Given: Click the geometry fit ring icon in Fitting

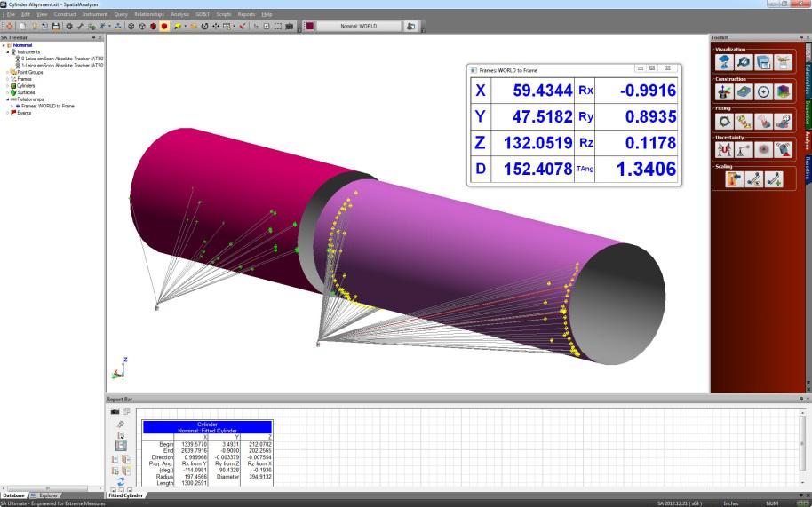Looking at the screenshot, I should [x=723, y=122].
